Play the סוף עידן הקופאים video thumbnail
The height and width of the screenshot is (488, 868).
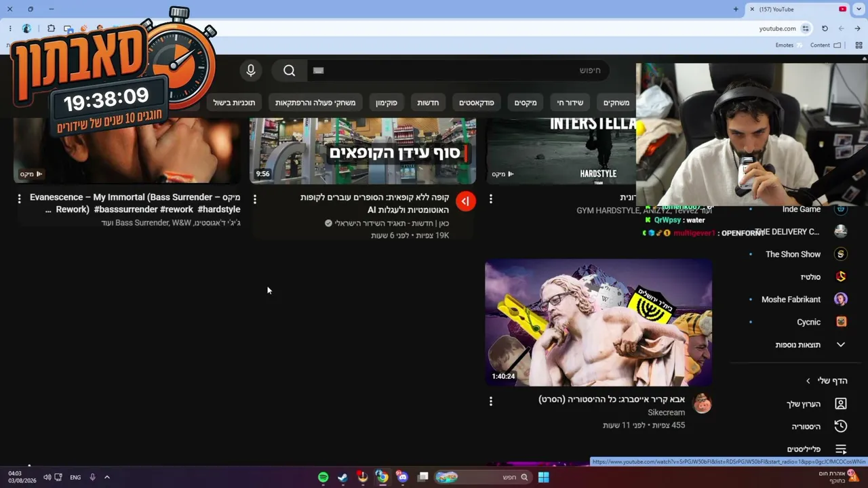363,150
